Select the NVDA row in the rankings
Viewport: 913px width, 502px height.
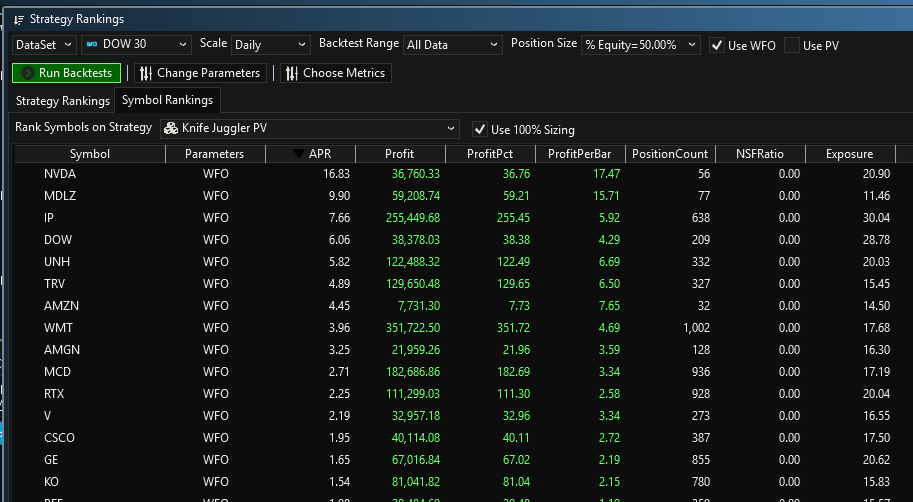58,174
